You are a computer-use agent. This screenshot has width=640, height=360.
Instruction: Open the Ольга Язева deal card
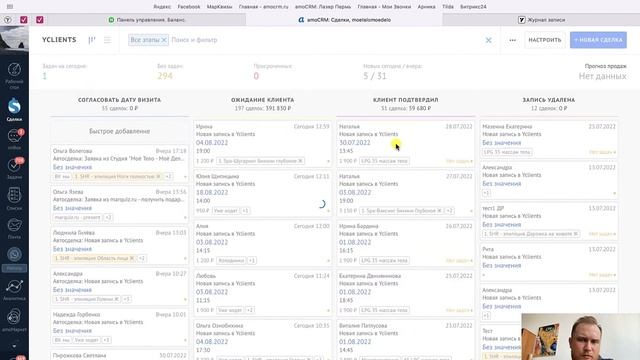pyautogui.click(x=120, y=204)
